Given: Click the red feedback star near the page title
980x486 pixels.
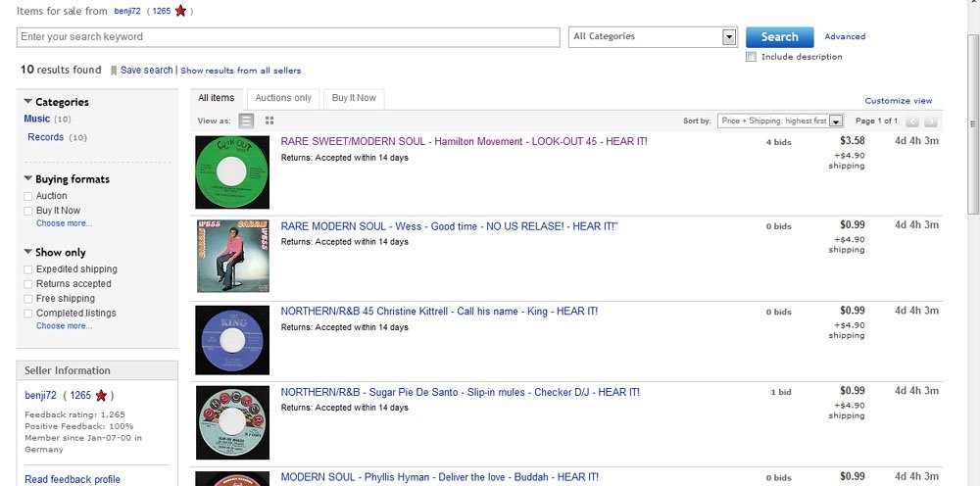Looking at the screenshot, I should coord(180,11).
